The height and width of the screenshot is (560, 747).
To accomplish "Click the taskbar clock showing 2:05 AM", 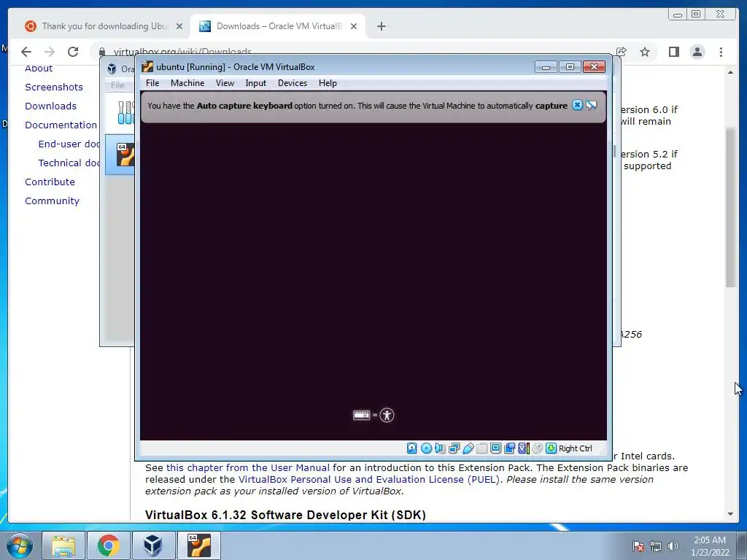I will click(710, 546).
